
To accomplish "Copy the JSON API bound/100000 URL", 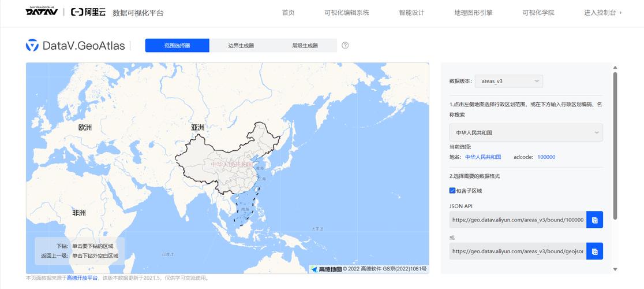I will (x=594, y=220).
